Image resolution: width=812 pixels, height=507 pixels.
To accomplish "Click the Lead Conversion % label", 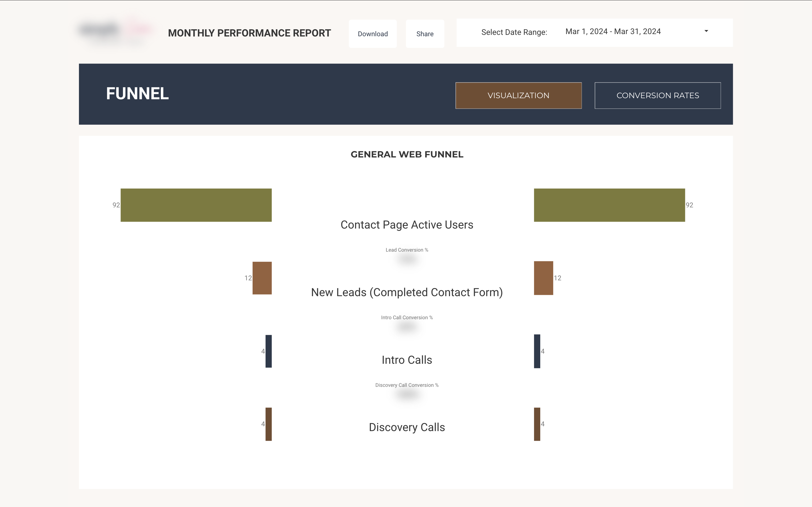I will tap(407, 249).
